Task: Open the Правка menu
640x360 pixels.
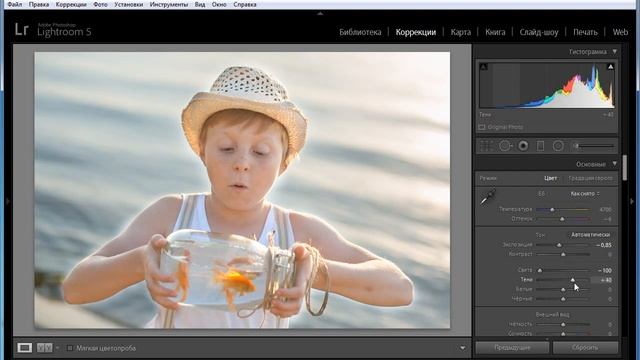Action: pos(39,4)
